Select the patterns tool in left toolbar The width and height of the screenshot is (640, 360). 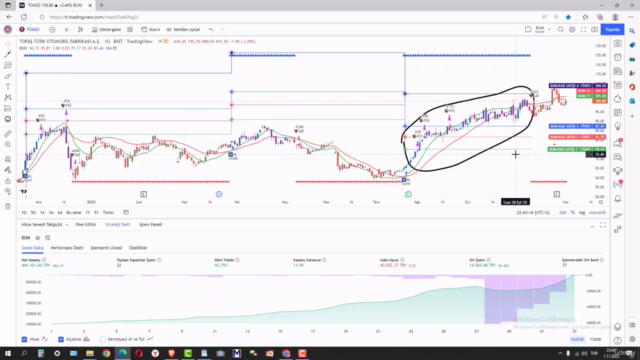pos(8,98)
